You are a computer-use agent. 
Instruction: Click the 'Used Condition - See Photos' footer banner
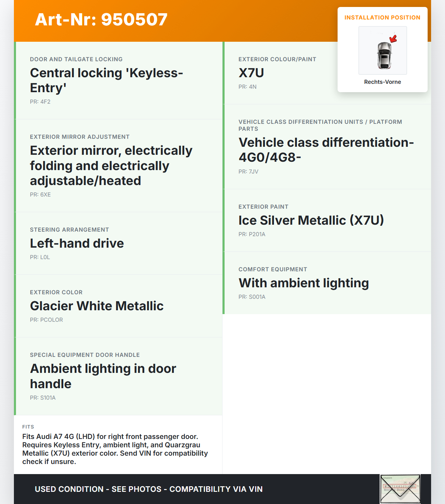(148, 489)
